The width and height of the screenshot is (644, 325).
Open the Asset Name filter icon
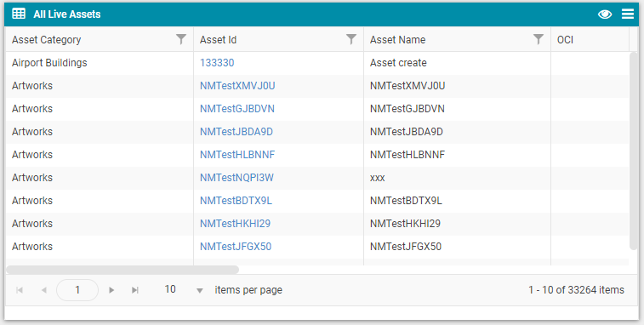point(539,39)
